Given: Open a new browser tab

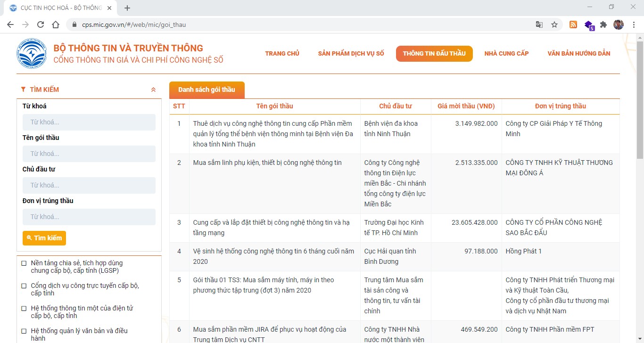Looking at the screenshot, I should click(127, 8).
